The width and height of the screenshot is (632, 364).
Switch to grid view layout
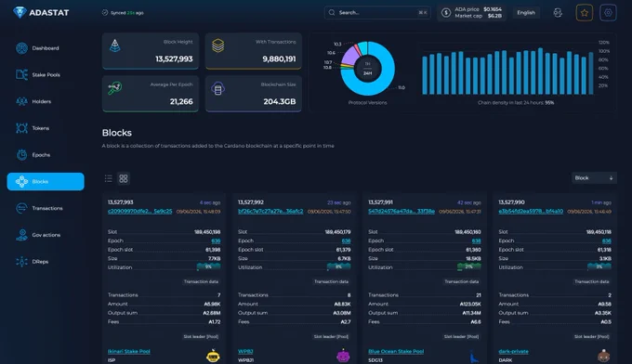point(124,178)
